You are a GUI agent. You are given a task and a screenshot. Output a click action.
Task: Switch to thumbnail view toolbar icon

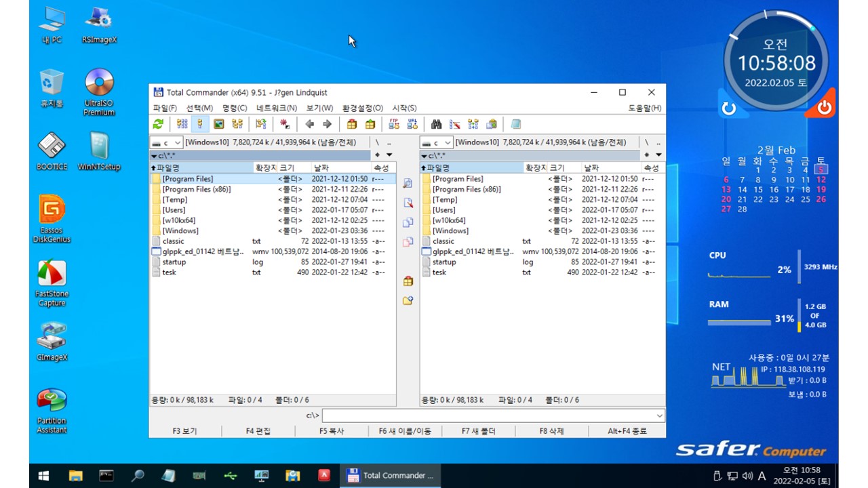[218, 124]
